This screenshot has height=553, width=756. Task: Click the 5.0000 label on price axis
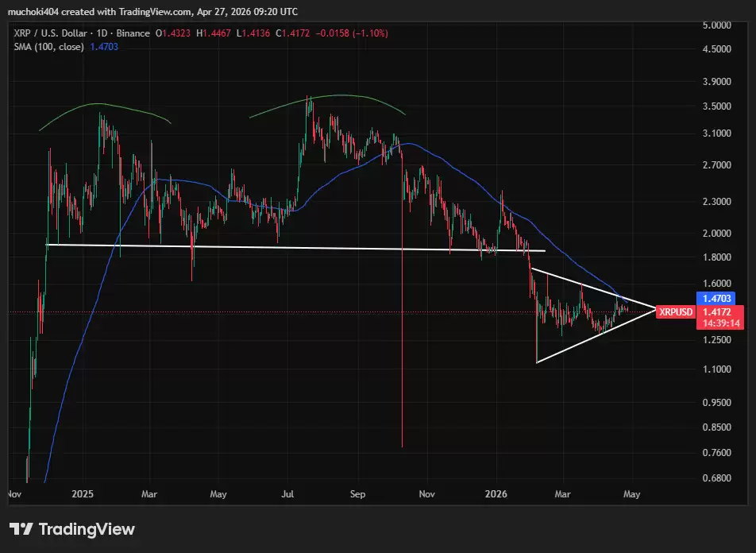[717, 25]
